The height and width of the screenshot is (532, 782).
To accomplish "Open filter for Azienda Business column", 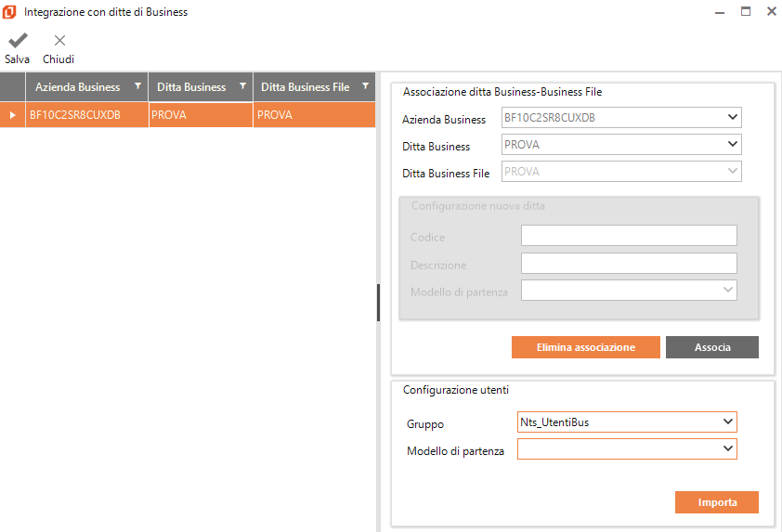I will [x=138, y=86].
